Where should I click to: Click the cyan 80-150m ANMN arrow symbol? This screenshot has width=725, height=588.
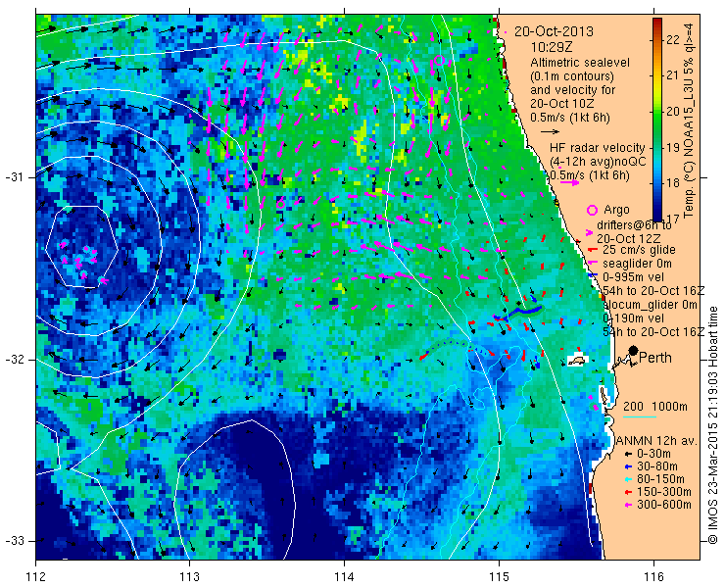[627, 479]
